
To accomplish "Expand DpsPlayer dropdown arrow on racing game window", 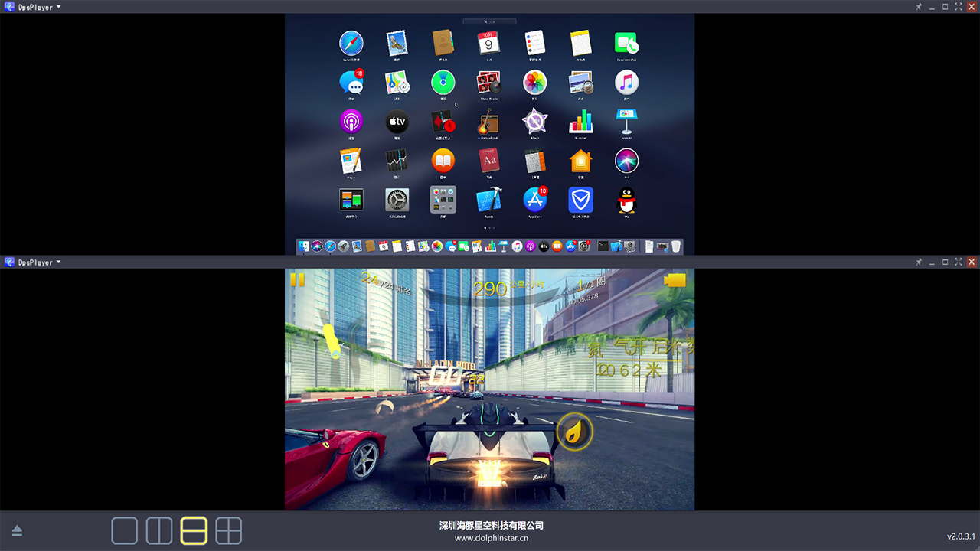I will 59,262.
